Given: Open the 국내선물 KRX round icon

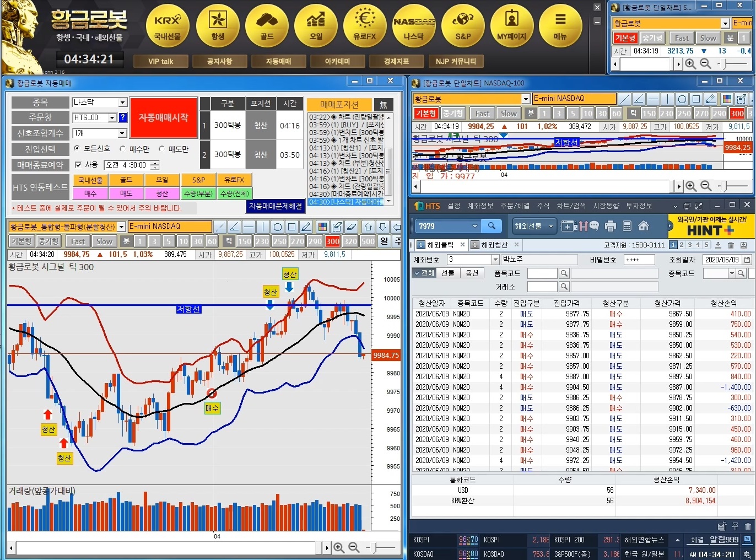Looking at the screenshot, I should pos(168,25).
